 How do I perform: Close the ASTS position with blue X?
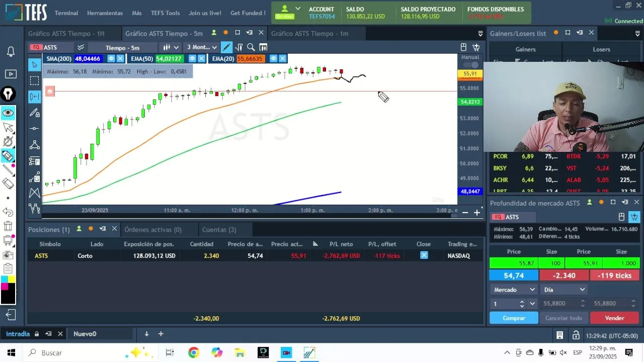[424, 255]
